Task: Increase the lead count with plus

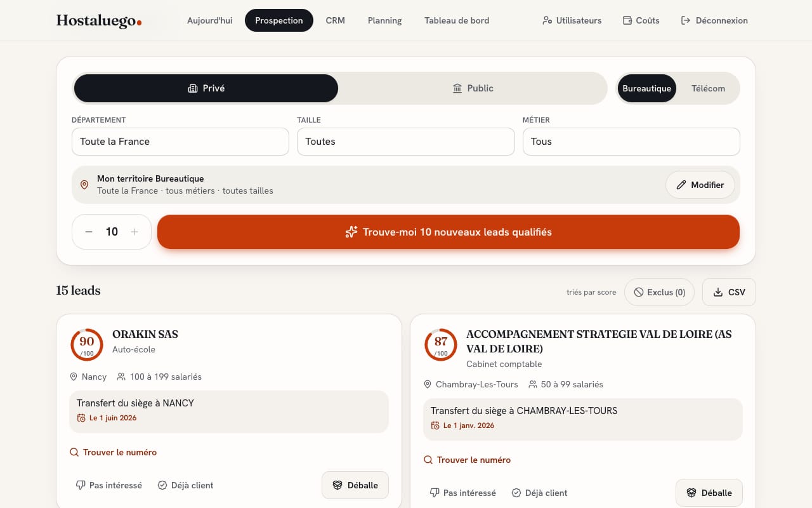Action: pos(134,232)
